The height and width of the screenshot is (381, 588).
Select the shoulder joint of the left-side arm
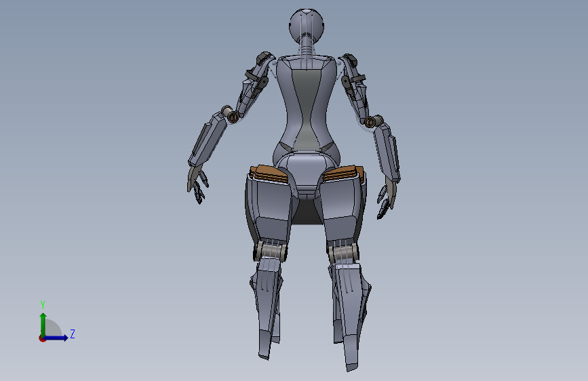pos(265,58)
